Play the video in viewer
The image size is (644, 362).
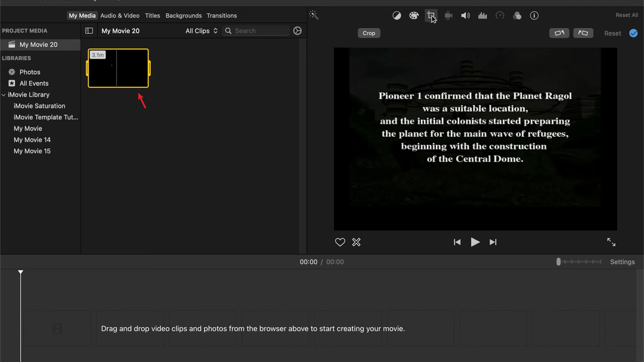475,242
